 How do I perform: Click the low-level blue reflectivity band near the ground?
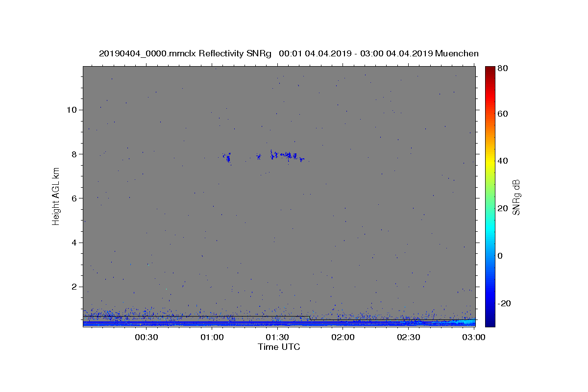[x=279, y=323]
